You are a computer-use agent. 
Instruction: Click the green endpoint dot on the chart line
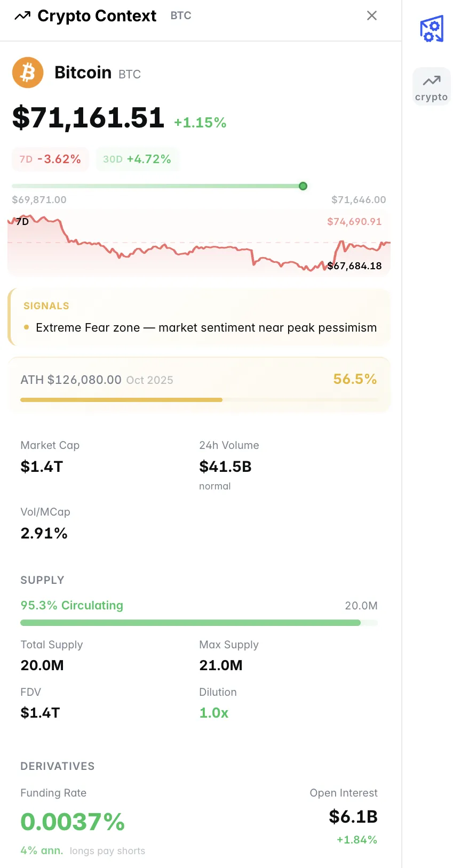[x=303, y=186]
